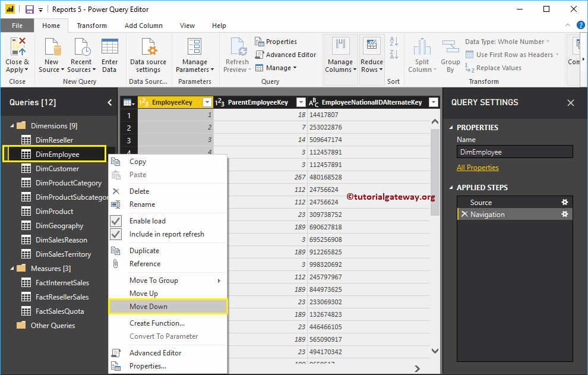Click the Split Column icon
Screen dimensions: 588x375
(x=422, y=48)
